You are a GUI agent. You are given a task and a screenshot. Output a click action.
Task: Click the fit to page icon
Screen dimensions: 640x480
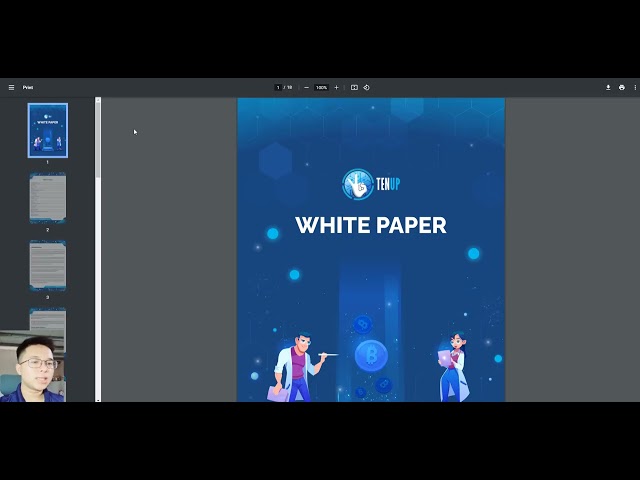[x=354, y=87]
